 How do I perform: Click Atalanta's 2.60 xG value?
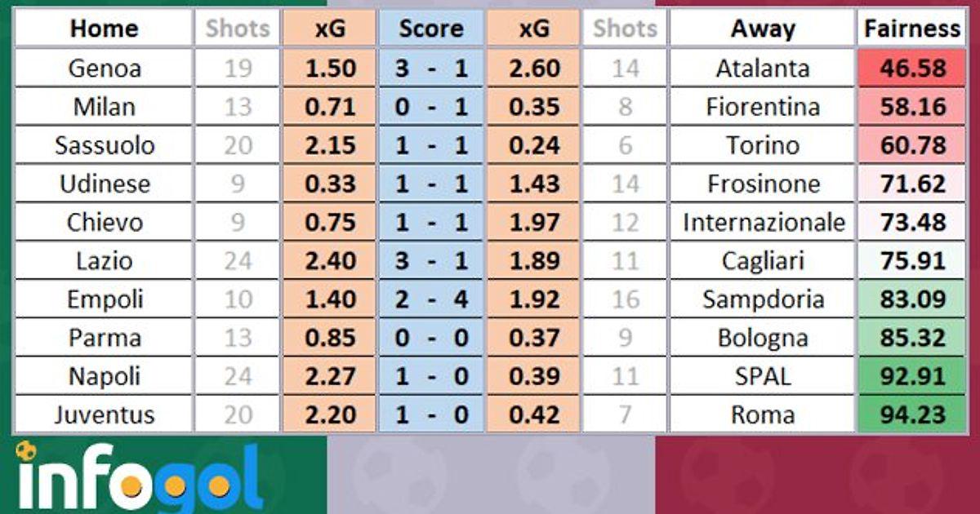(x=533, y=69)
